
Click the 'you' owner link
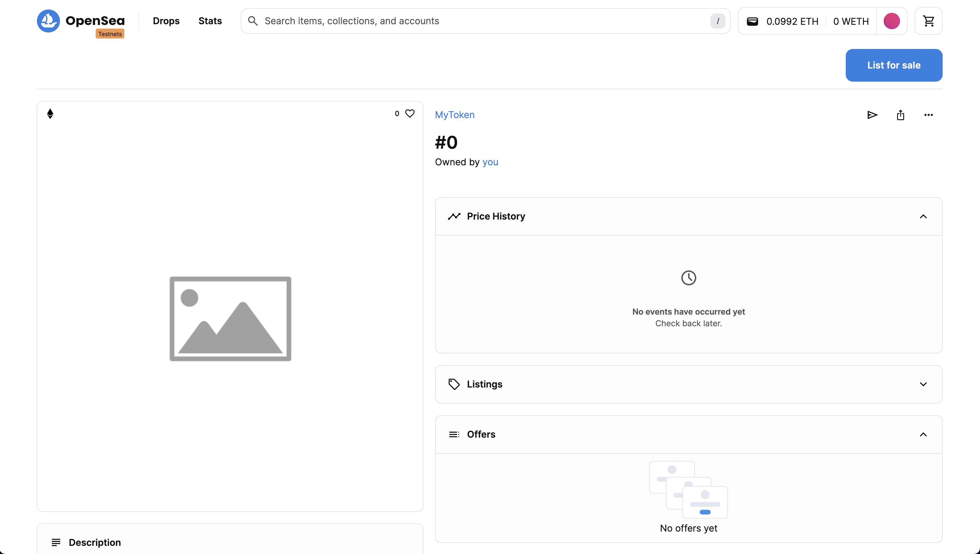point(490,162)
